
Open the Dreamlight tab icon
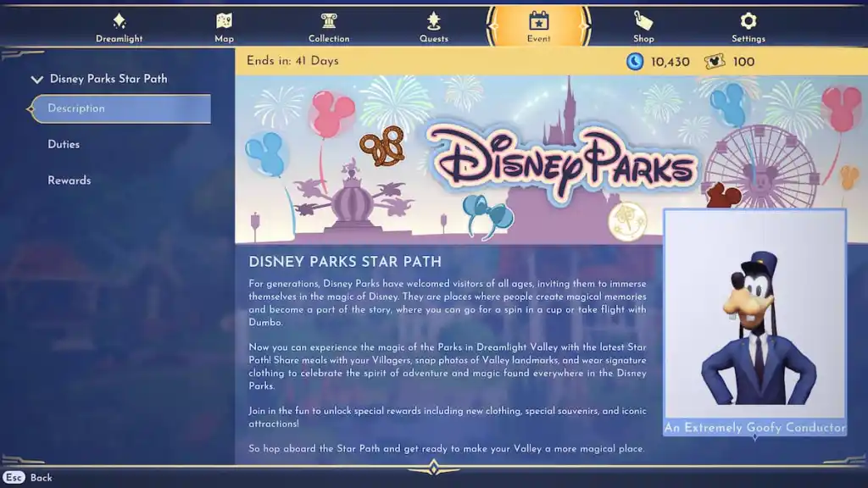pyautogui.click(x=119, y=21)
